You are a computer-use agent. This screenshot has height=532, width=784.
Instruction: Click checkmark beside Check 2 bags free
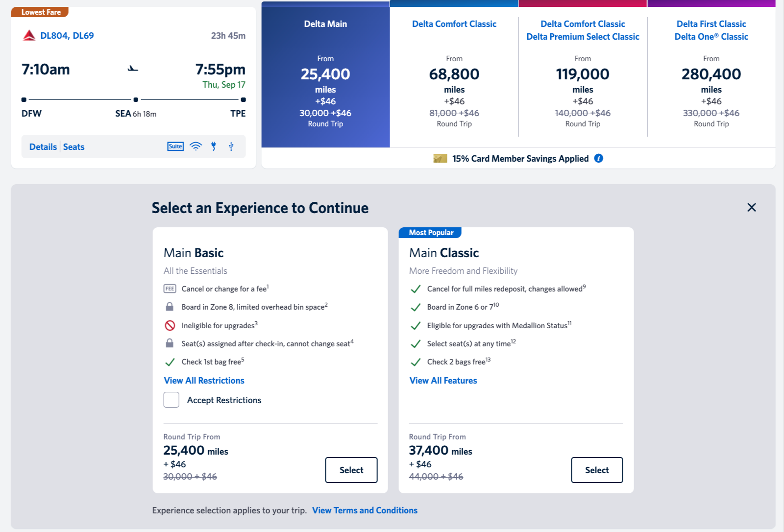(x=416, y=362)
